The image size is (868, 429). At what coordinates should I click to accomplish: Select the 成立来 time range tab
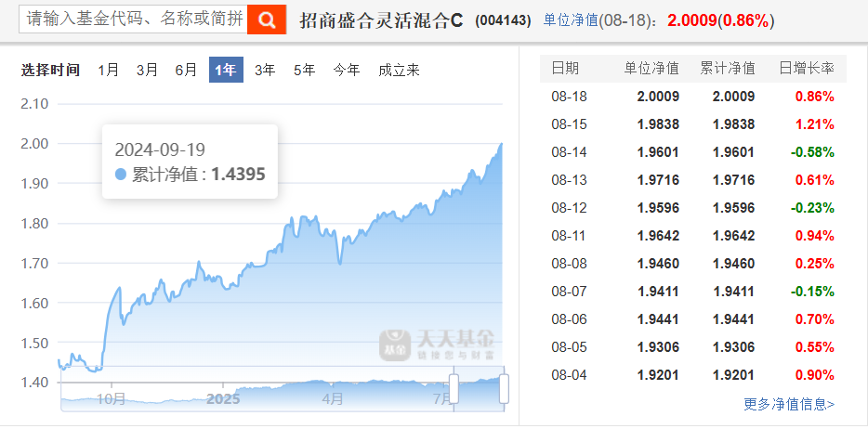pos(399,70)
